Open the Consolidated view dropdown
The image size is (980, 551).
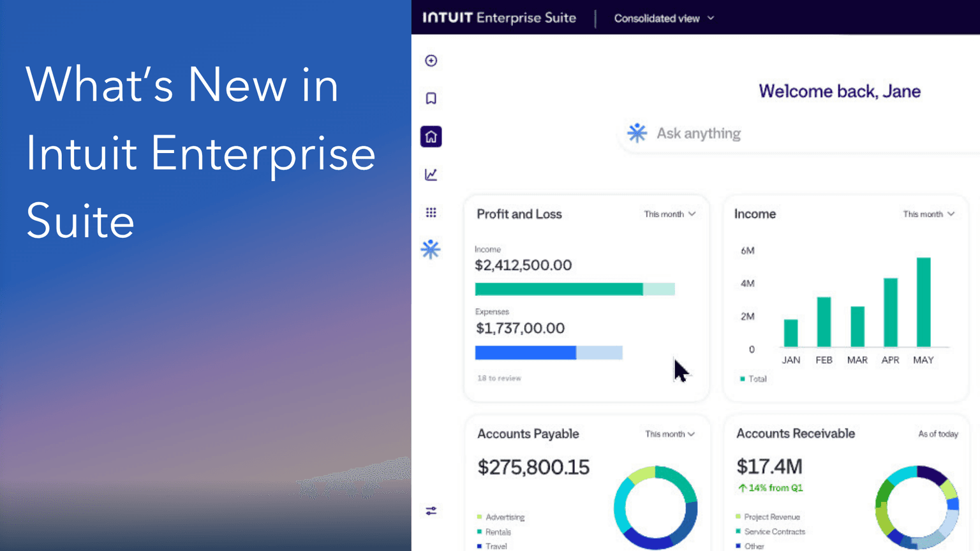[x=664, y=18]
